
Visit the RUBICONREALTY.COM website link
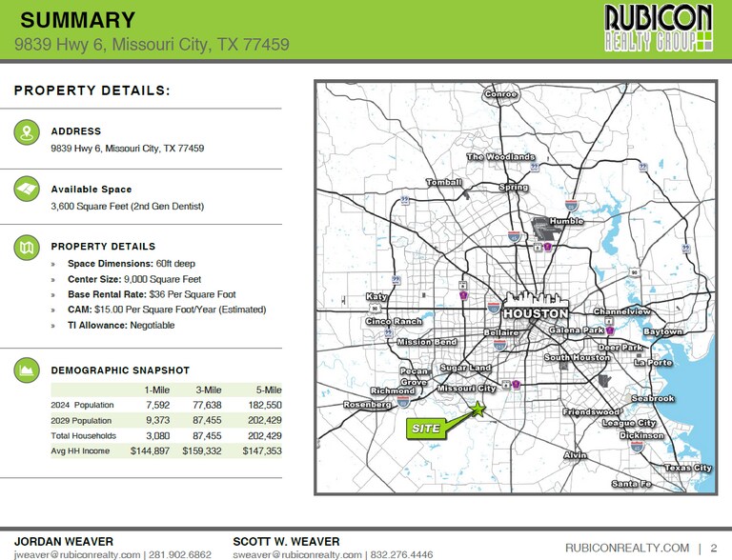(627, 548)
